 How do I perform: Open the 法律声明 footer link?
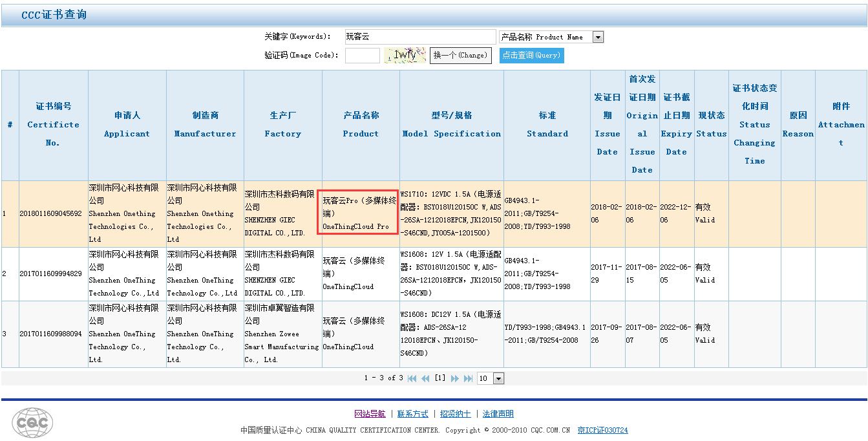(498, 414)
